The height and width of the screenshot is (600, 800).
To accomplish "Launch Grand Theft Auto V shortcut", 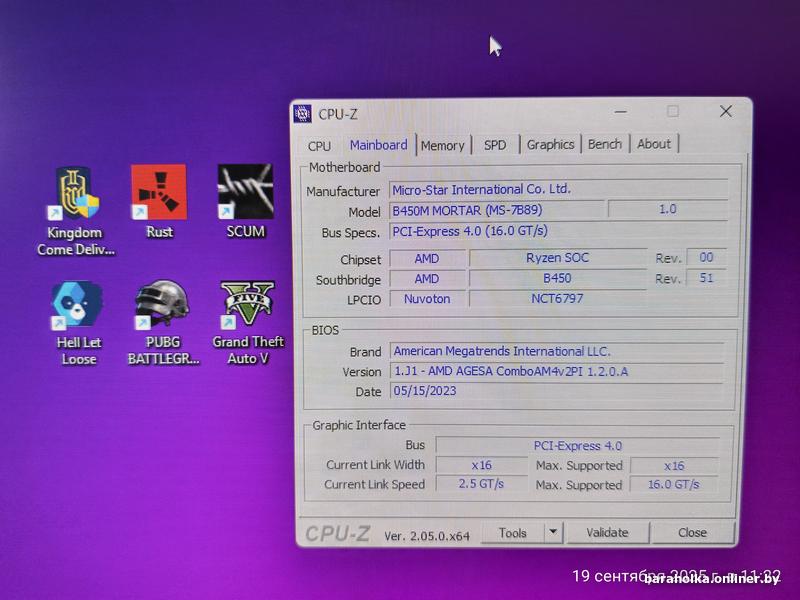I will 248,322.
